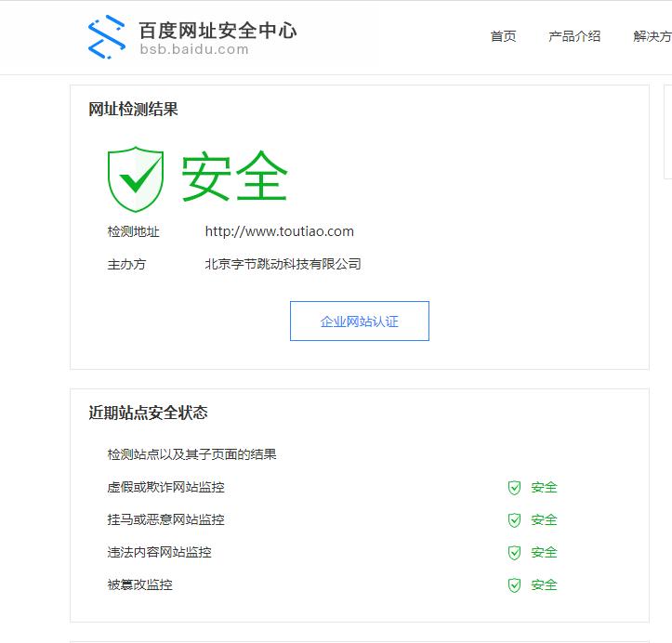Click the 虚假或欺诈网站监控 label
Viewport: 672px width, 643px height.
coord(165,488)
